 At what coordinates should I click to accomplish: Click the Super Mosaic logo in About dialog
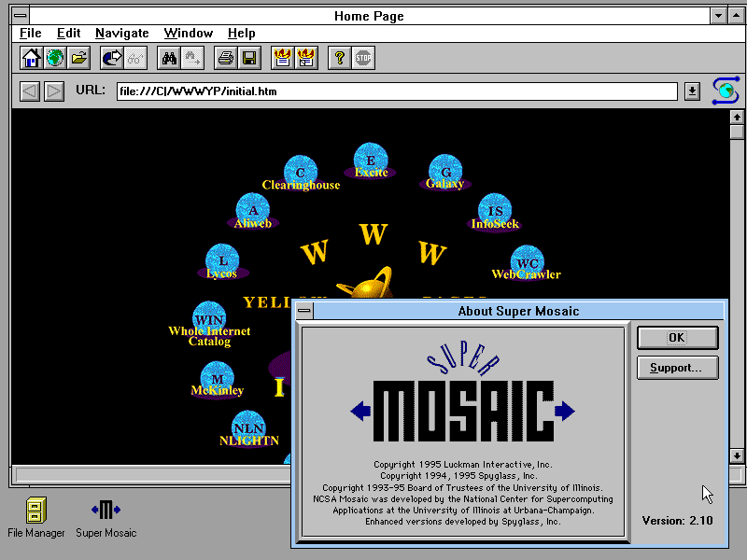point(462,391)
